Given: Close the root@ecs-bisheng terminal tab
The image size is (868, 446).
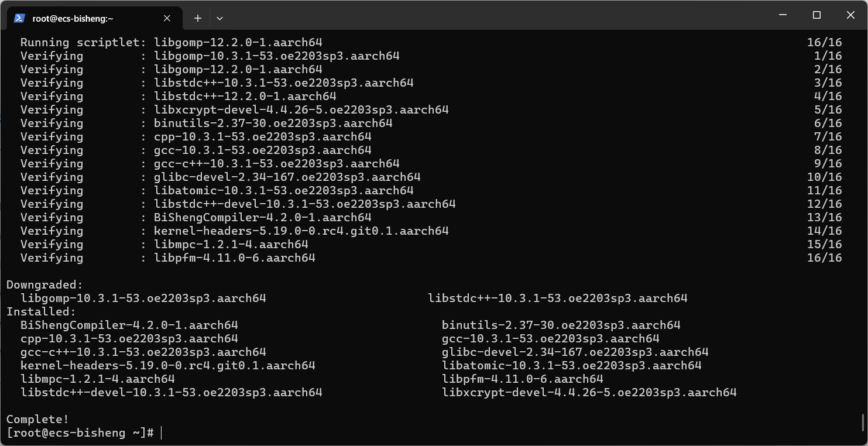Looking at the screenshot, I should 167,18.
